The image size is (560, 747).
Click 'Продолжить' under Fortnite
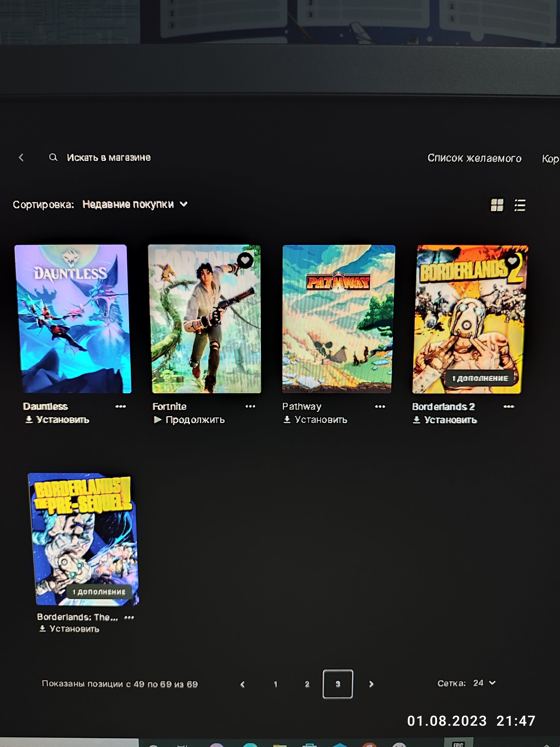click(x=189, y=420)
